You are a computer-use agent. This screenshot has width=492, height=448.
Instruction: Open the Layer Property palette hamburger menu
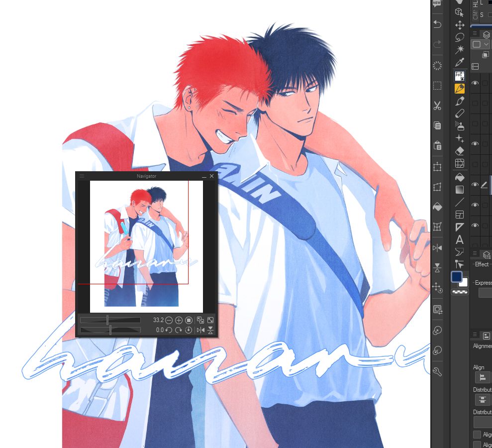click(x=475, y=253)
